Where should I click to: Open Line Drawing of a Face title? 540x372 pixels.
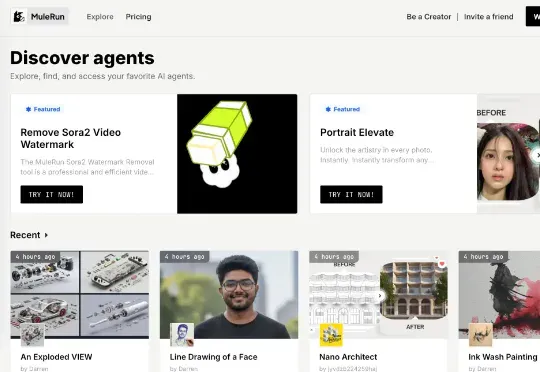click(x=214, y=357)
